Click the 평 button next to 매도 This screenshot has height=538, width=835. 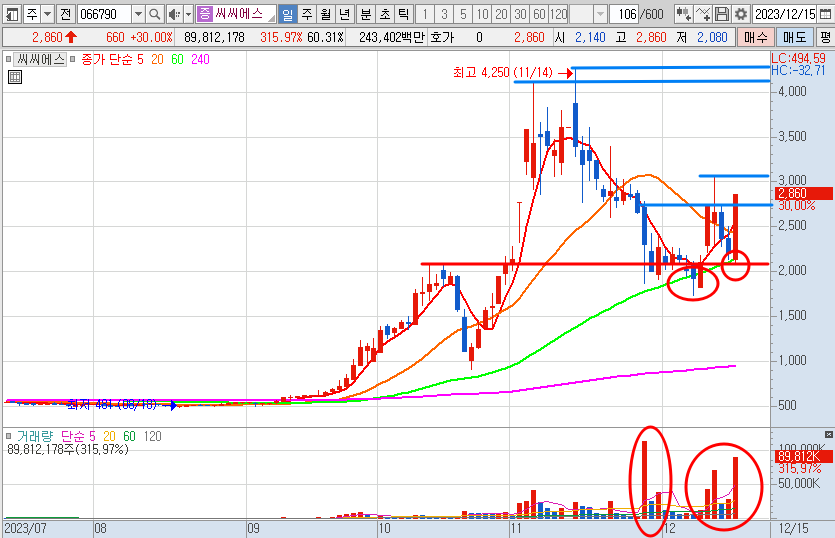825,37
